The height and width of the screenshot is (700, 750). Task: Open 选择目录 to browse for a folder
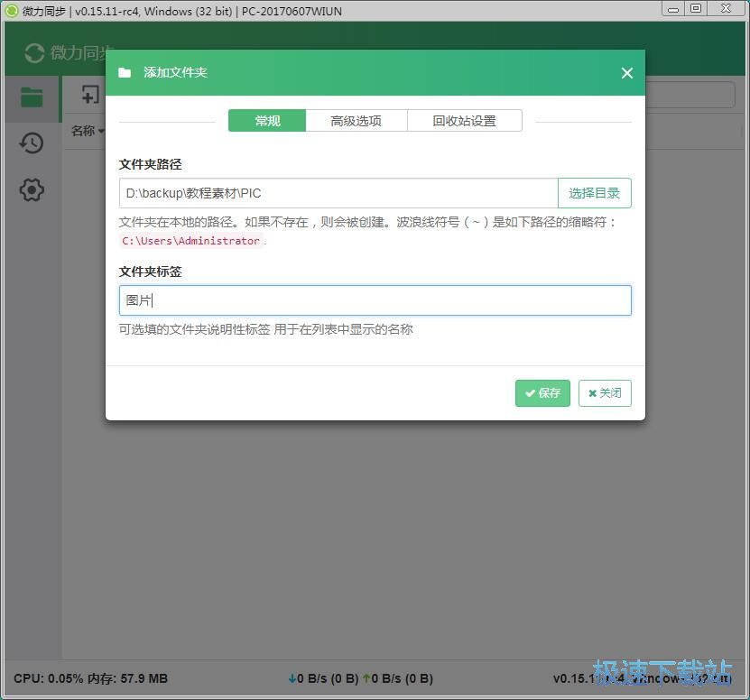pos(594,192)
